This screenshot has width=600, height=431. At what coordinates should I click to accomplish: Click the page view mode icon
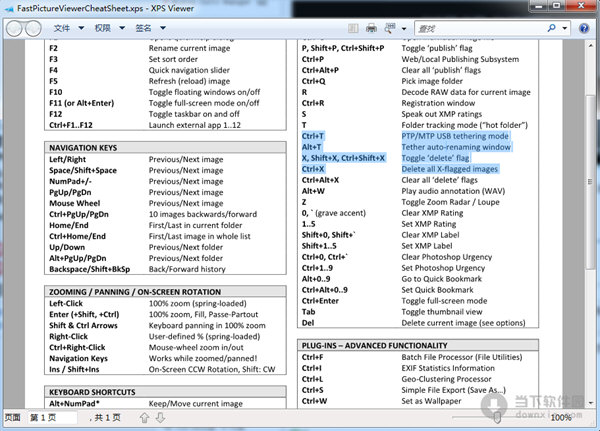click(390, 28)
